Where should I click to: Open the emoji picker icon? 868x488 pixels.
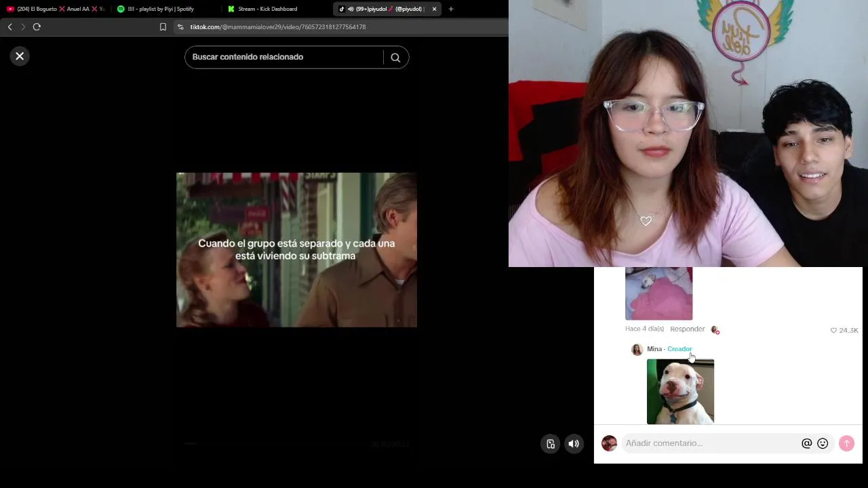click(x=823, y=443)
